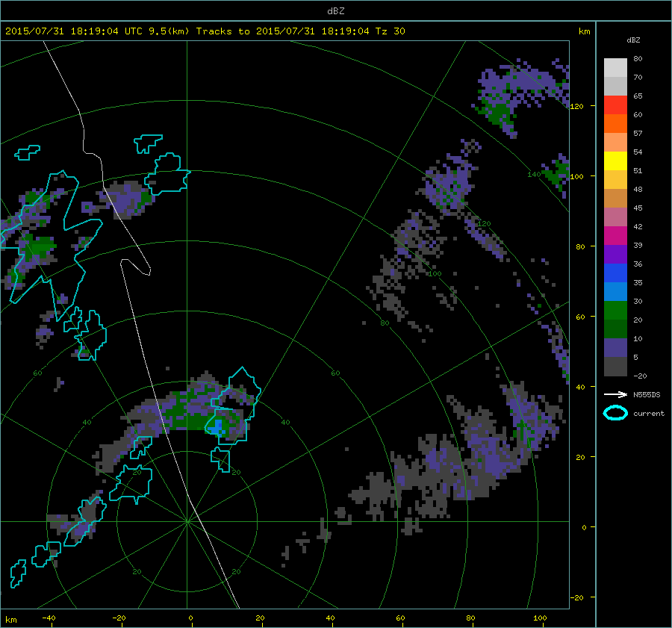Click the '100' label on bottom horizontal axis

click(541, 618)
